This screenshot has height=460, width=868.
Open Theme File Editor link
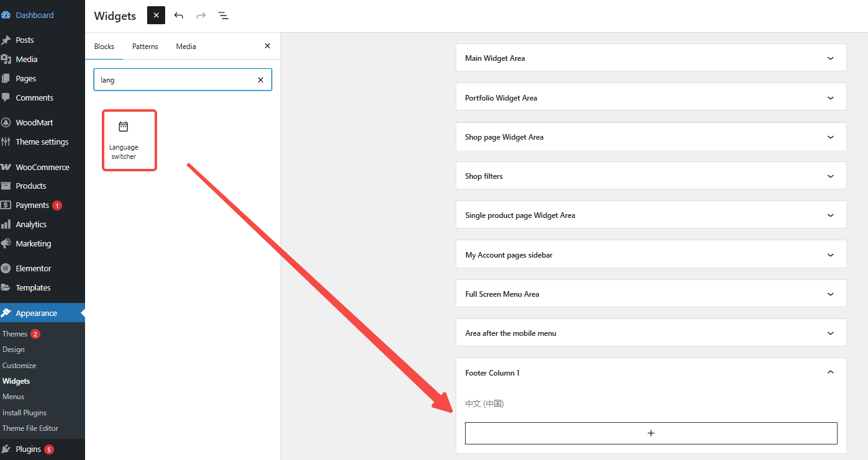click(x=30, y=428)
